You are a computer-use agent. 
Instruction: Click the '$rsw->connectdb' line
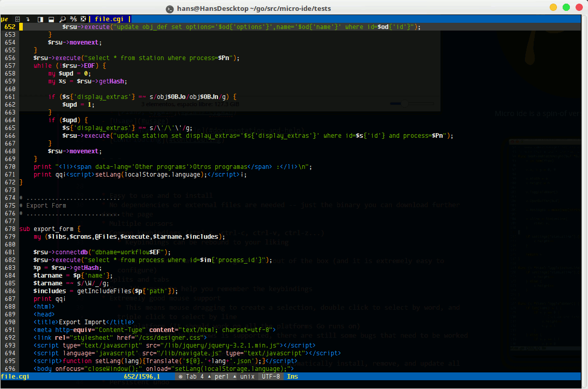(x=102, y=252)
